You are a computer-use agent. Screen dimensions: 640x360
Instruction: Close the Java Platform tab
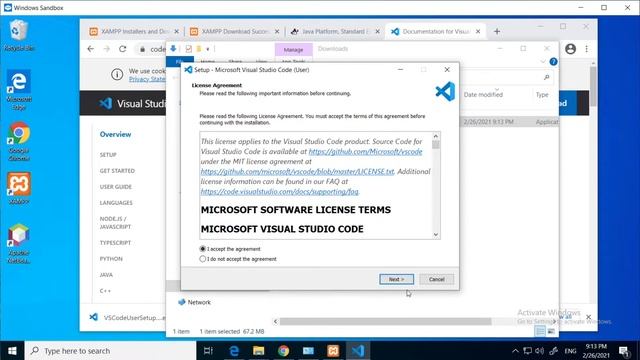[378, 31]
